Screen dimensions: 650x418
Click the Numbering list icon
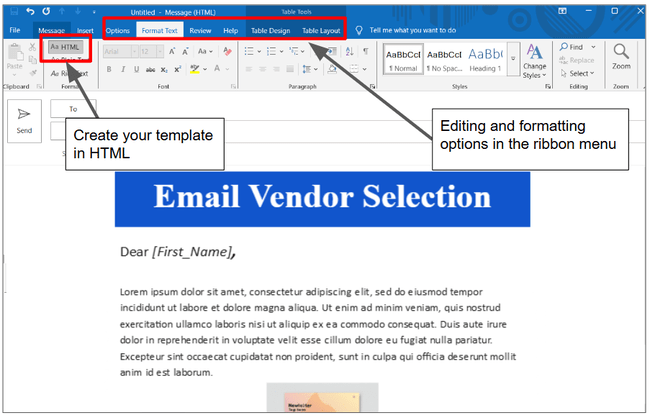(271, 51)
